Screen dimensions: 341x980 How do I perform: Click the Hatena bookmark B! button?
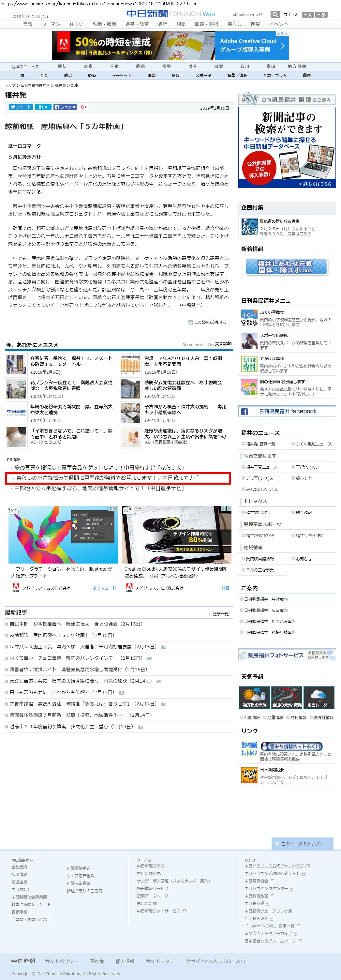[x=43, y=107]
